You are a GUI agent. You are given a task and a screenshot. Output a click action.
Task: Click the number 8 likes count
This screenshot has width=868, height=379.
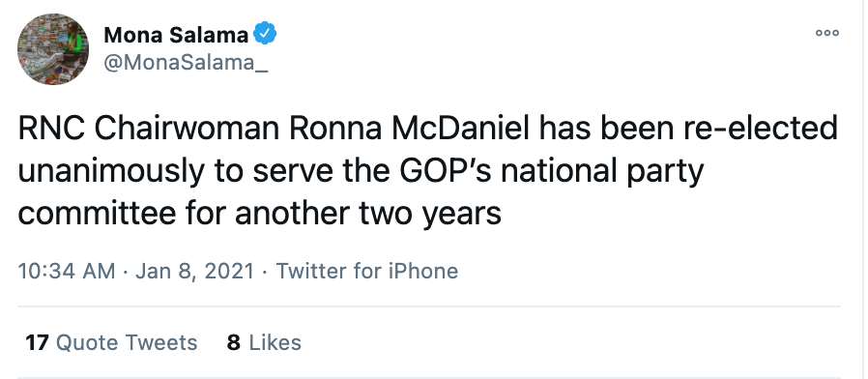click(234, 342)
